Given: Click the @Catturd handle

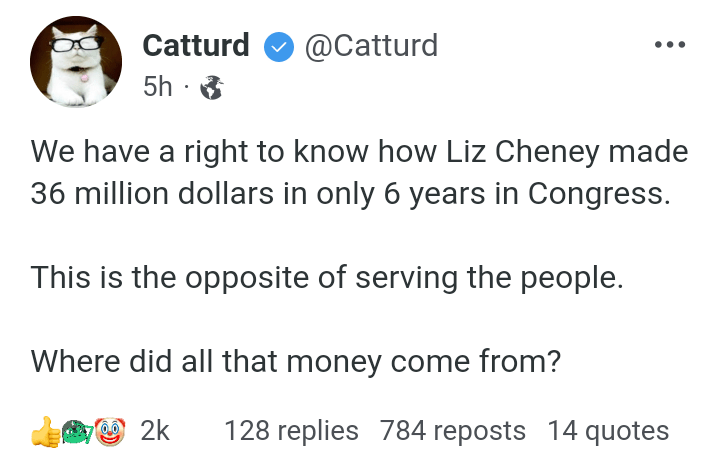Looking at the screenshot, I should (x=370, y=45).
